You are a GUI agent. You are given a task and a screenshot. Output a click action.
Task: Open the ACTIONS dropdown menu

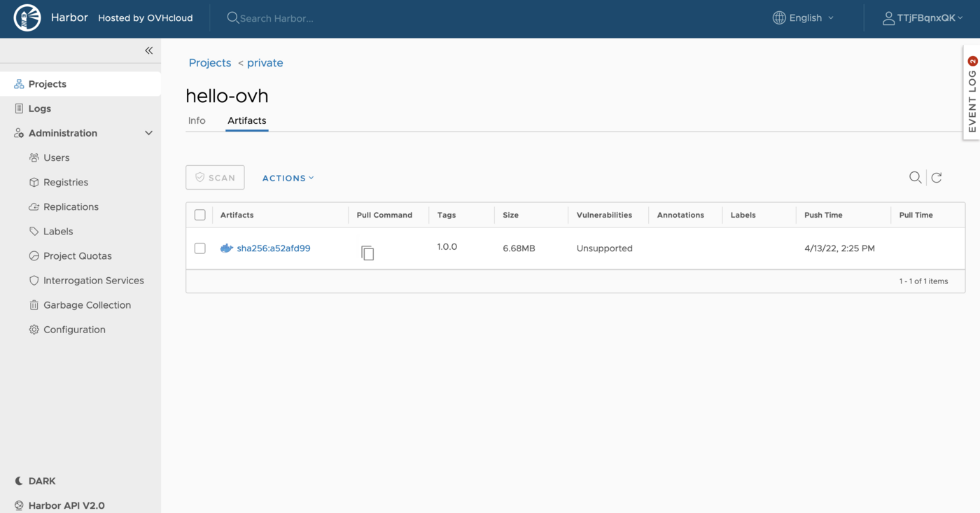click(x=287, y=178)
